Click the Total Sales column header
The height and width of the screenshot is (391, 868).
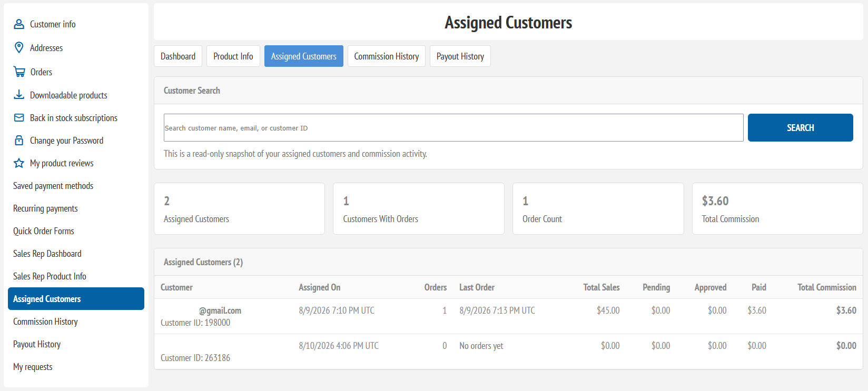point(601,287)
